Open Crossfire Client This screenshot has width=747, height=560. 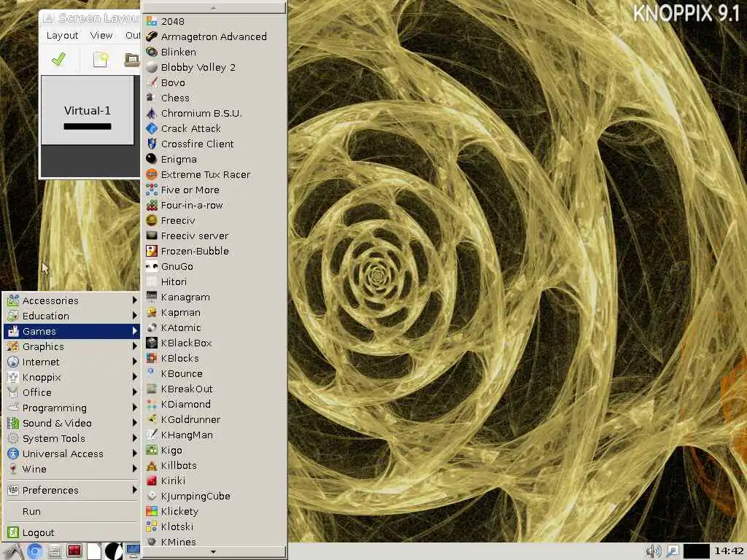point(214,144)
